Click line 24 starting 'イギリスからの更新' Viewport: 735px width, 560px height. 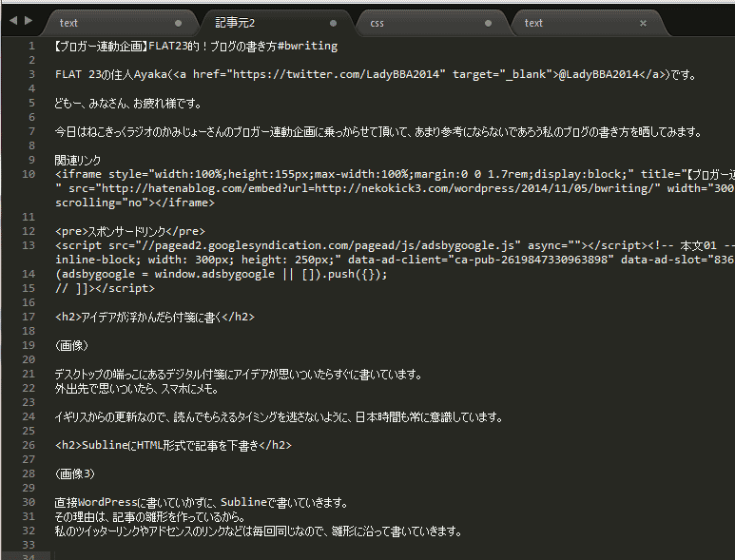coord(279,416)
